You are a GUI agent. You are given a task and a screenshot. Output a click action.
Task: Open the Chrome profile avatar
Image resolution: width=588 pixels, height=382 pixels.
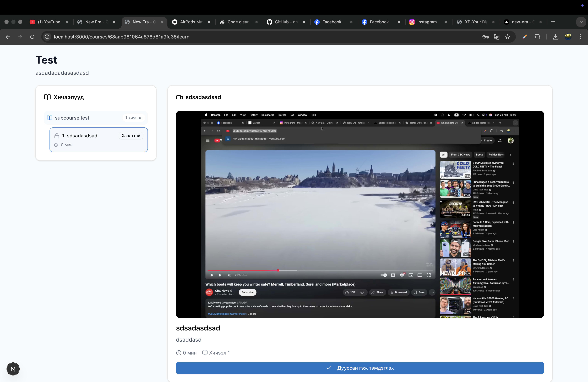pos(568,37)
